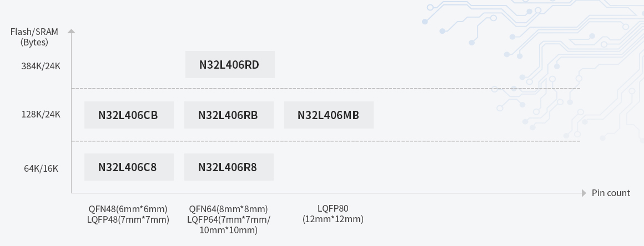Click the Flash/SRAM (Bytes) axis title
Viewport: 644px width, 246px height.
click(x=34, y=37)
